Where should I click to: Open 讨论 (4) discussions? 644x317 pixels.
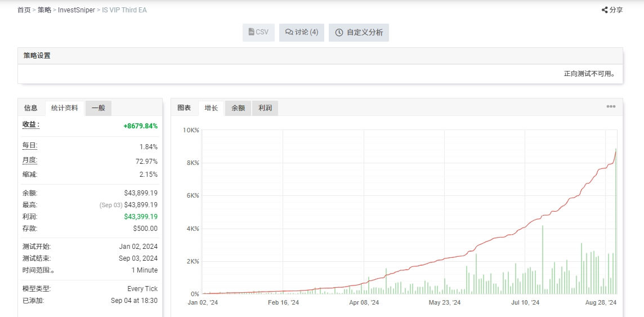coord(302,33)
